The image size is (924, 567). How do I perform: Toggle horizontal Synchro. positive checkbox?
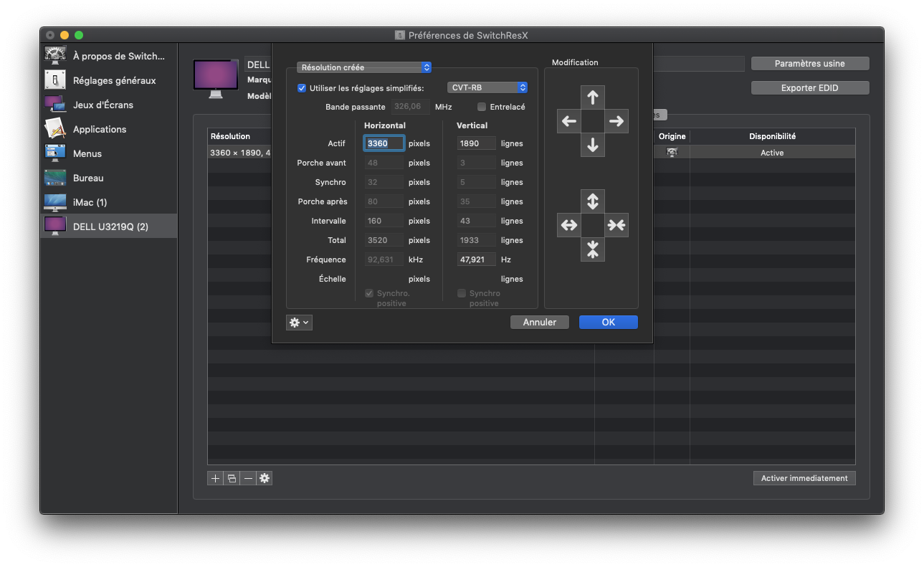(369, 293)
